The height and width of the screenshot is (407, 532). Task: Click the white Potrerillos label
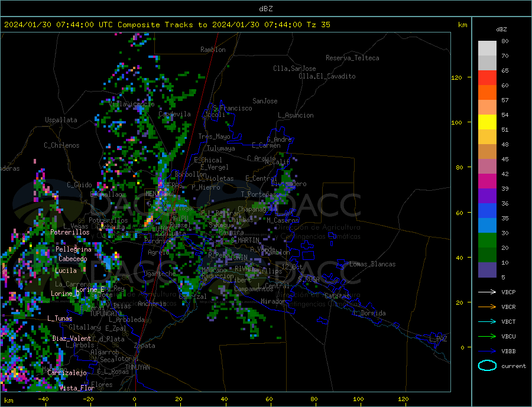pyautogui.click(x=70, y=232)
